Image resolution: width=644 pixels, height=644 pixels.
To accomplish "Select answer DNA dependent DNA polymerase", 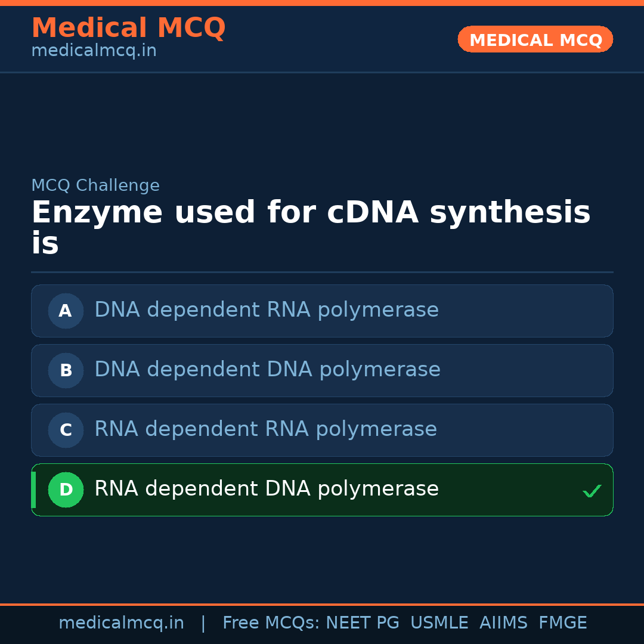I will pyautogui.click(x=267, y=370).
